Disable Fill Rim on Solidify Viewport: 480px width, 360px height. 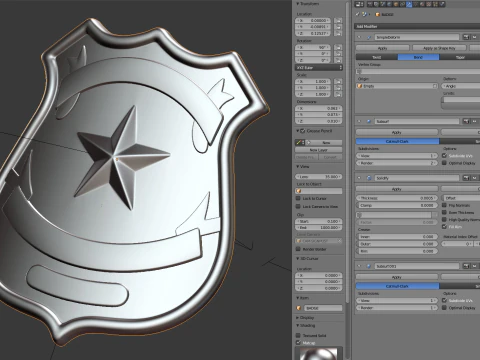click(444, 227)
